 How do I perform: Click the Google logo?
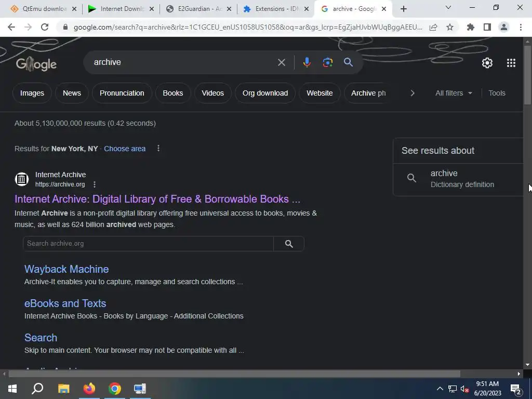pos(36,64)
